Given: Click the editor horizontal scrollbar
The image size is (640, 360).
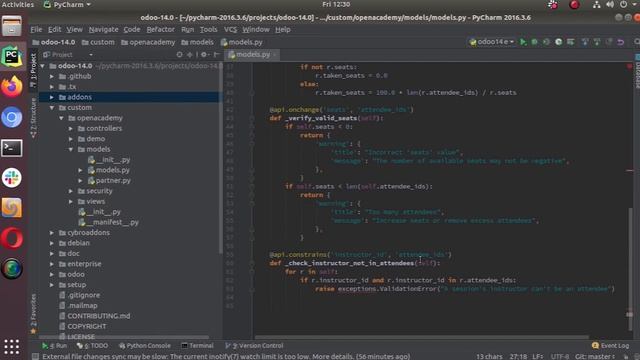Looking at the screenshot, I should [422, 337].
